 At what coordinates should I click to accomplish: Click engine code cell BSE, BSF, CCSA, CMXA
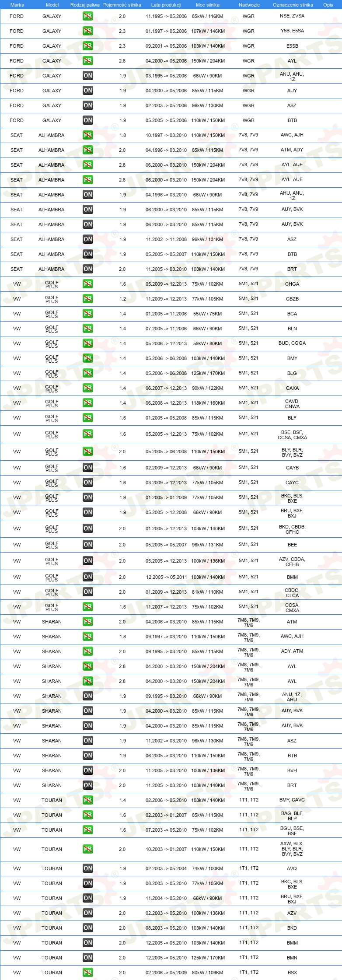click(292, 435)
